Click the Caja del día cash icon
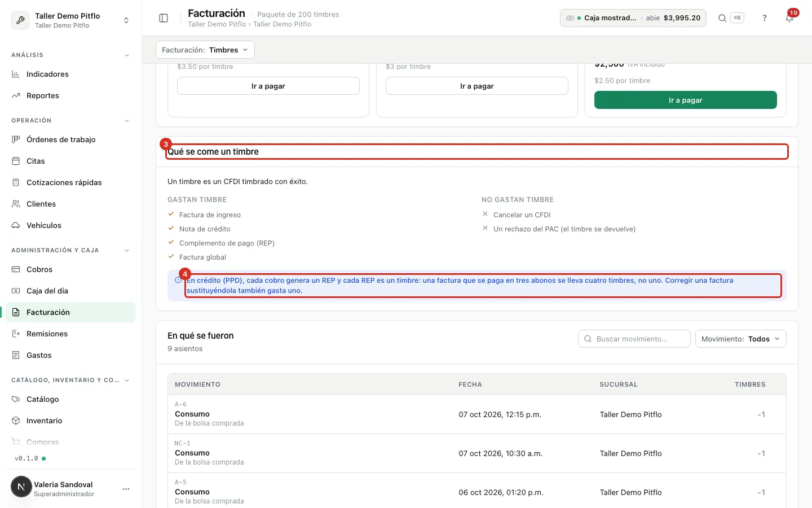 coord(16,291)
